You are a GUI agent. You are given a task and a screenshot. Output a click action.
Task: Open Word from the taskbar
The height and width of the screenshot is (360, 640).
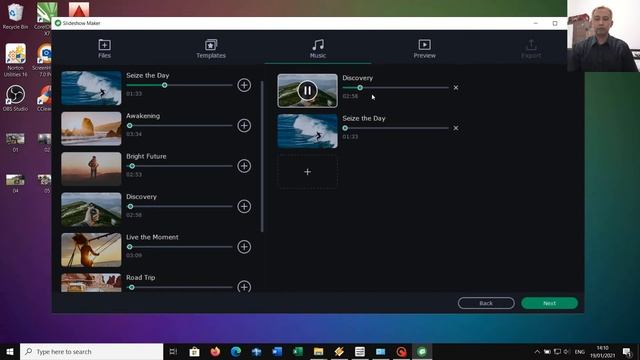[x=277, y=351]
